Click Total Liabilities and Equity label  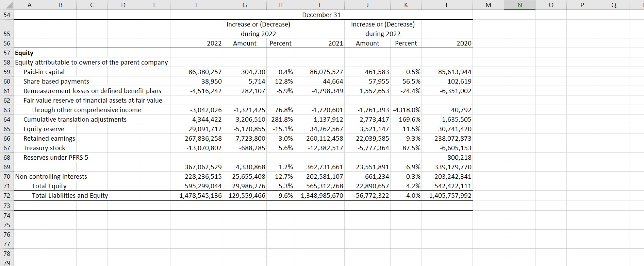point(70,195)
